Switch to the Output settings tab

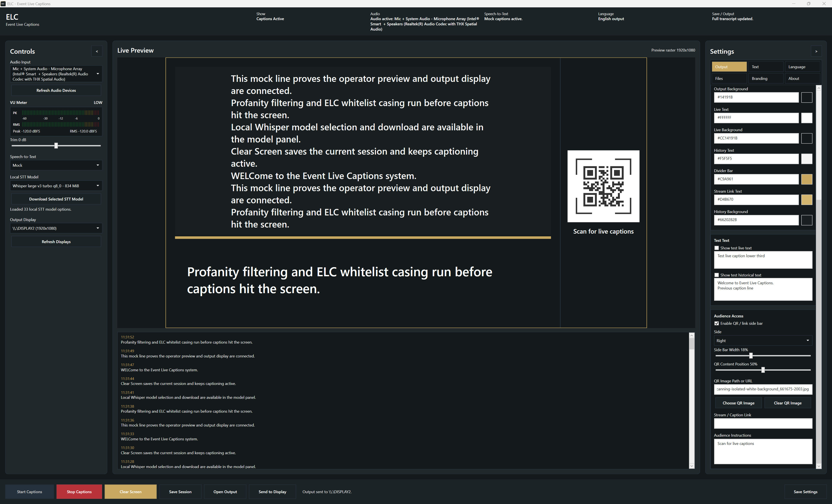pyautogui.click(x=729, y=67)
